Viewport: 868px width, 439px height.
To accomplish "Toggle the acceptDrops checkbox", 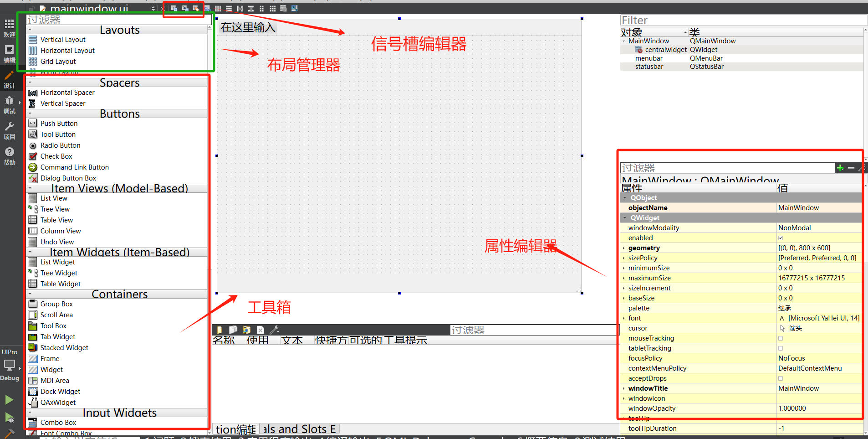I will point(781,378).
